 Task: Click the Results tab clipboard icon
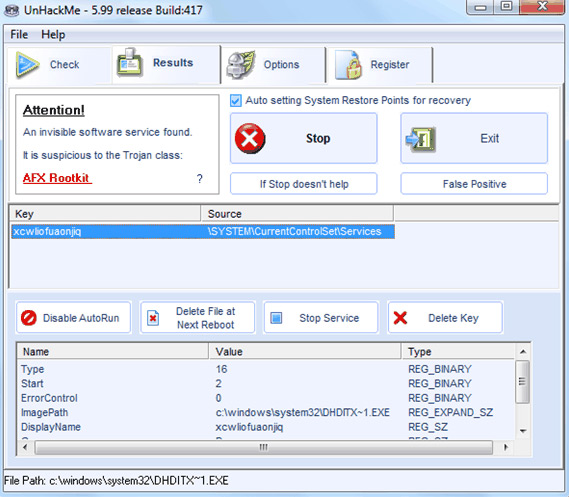pyautogui.click(x=130, y=62)
